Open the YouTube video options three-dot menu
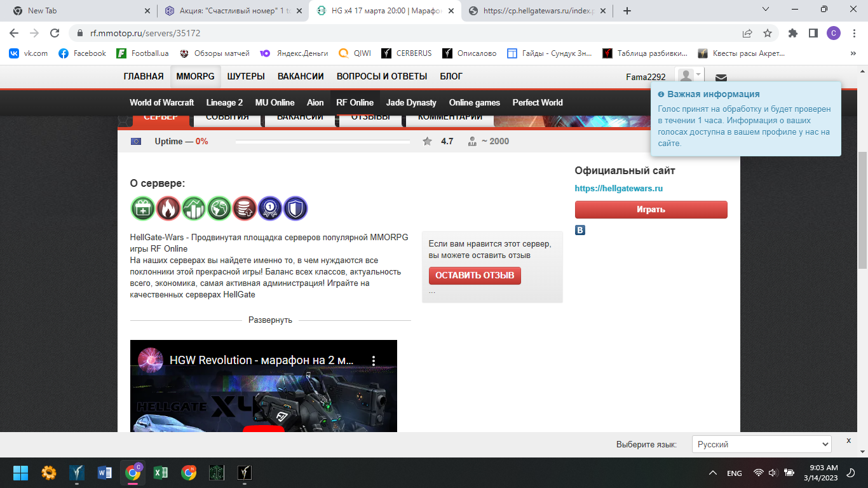This screenshot has height=488, width=868. click(374, 360)
